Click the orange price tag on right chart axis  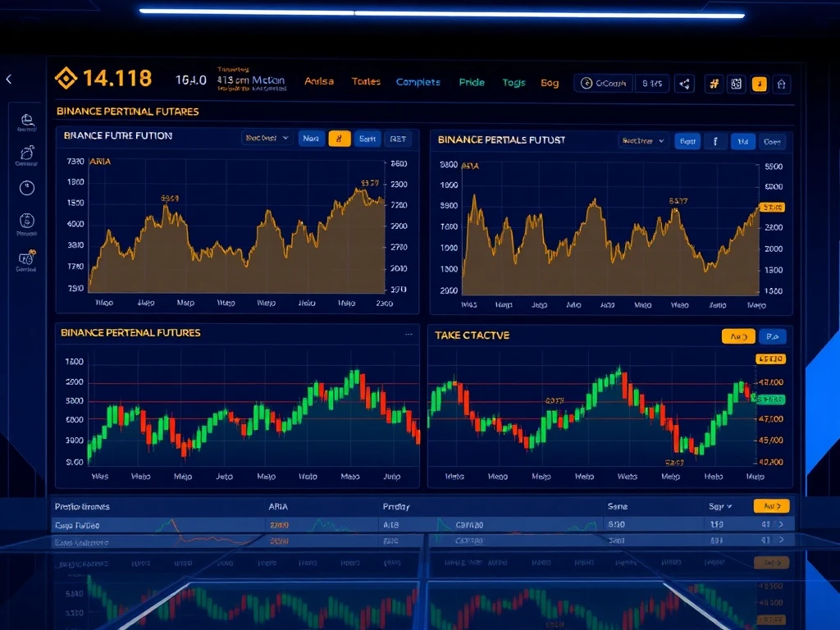pyautogui.click(x=772, y=207)
